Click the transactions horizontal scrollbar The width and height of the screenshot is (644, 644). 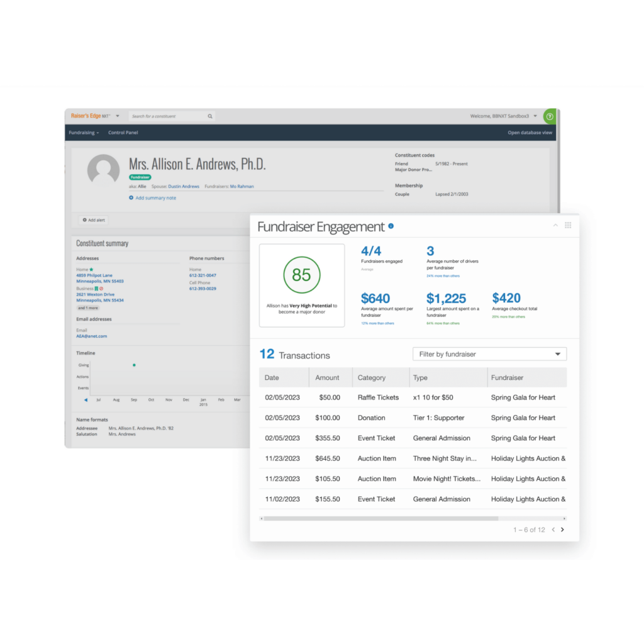tap(380, 519)
